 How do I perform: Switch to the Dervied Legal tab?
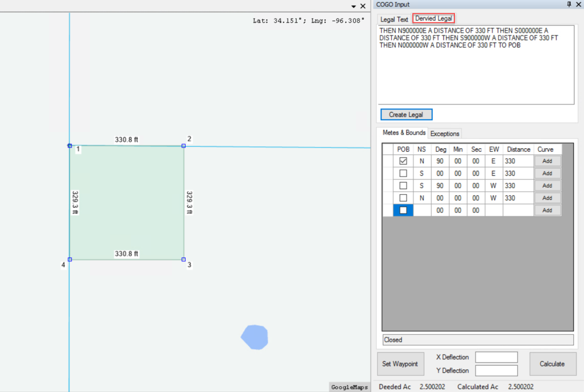(433, 18)
